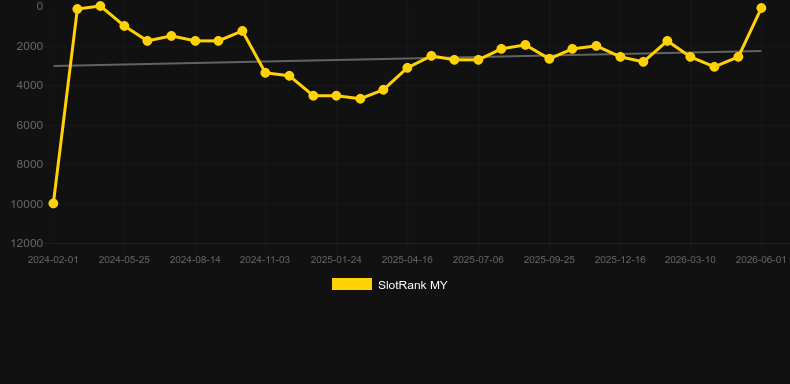Select the data point above 2025-04-16
This screenshot has height=384, width=790.
coord(407,68)
